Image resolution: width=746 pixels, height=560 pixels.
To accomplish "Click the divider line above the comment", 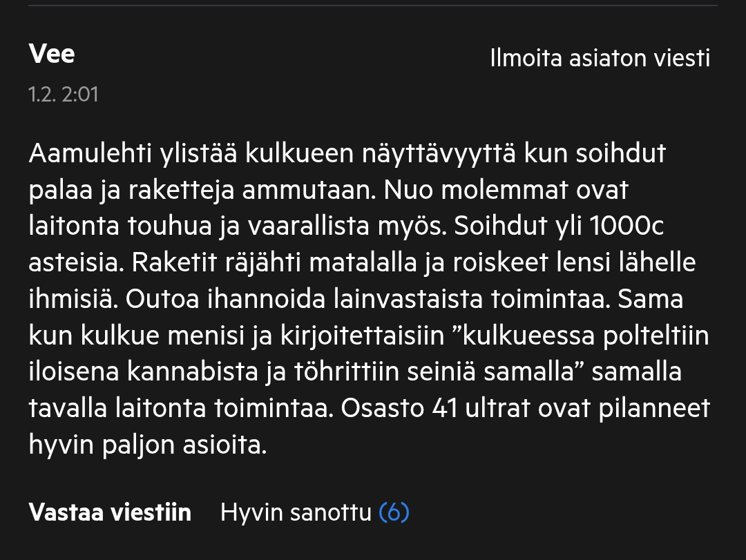I will (373, 6).
